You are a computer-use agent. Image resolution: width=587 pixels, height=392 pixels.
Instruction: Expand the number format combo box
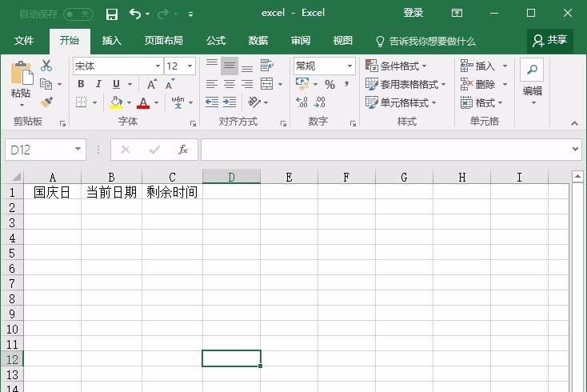(349, 66)
